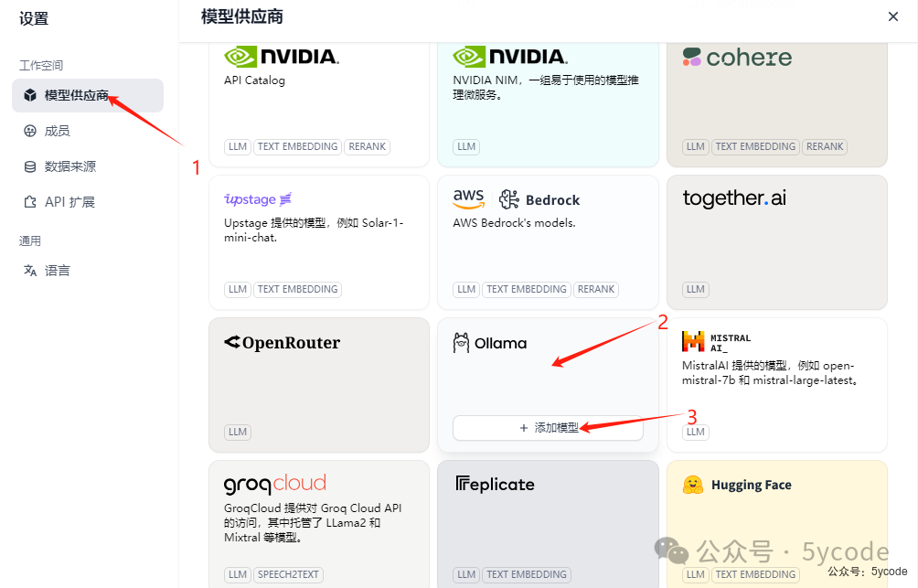Click the Hugging Face name text
Image resolution: width=918 pixels, height=588 pixels.
point(752,485)
